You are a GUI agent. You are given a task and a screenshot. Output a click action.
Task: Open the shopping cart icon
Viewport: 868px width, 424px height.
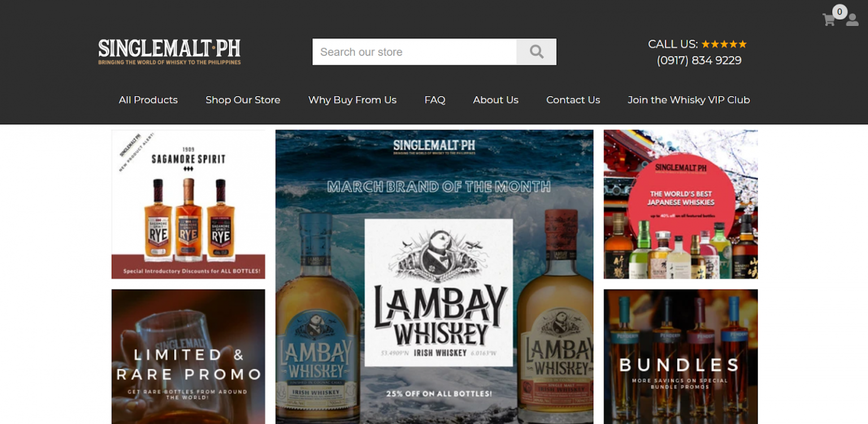(x=828, y=20)
